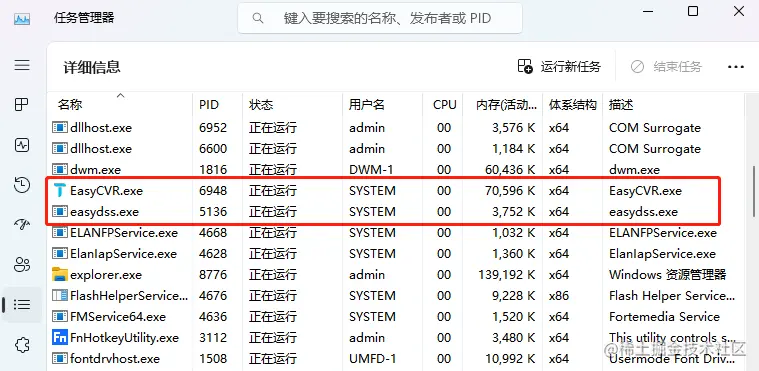This screenshot has height=371, width=759.
Task: Click the EasyCVR.exe process icon
Action: pos(60,191)
